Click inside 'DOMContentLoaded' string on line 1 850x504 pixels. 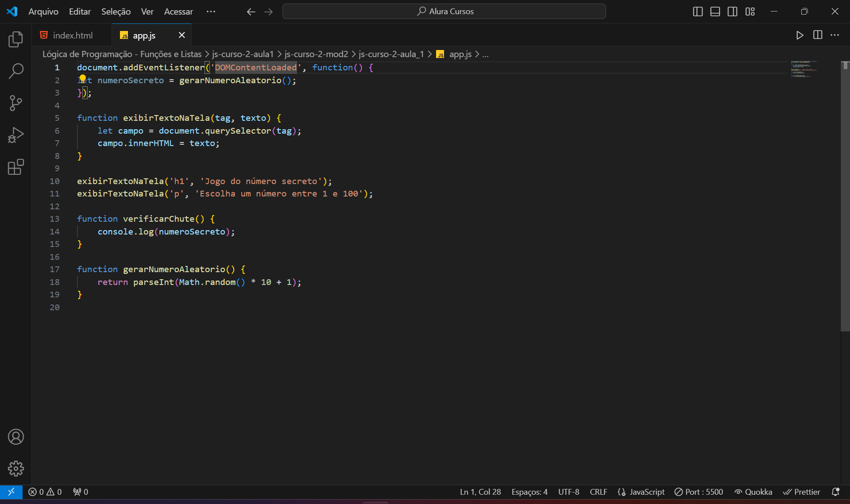click(x=256, y=67)
